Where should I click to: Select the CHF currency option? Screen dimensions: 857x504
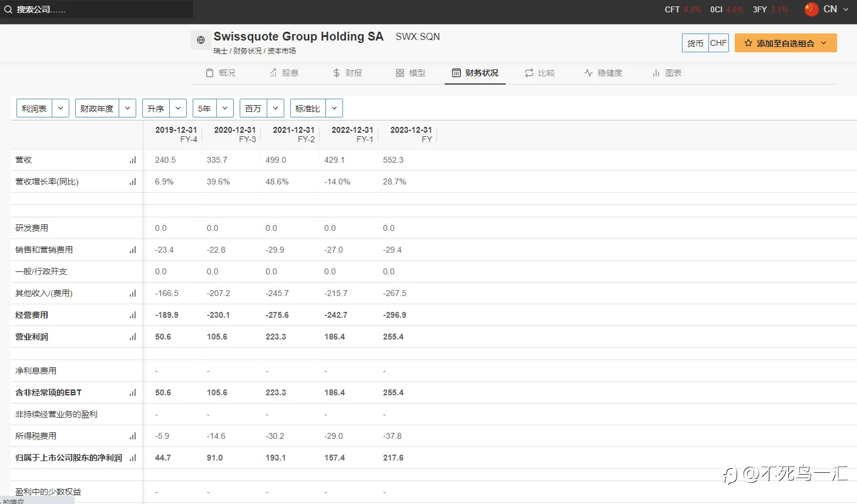click(718, 43)
